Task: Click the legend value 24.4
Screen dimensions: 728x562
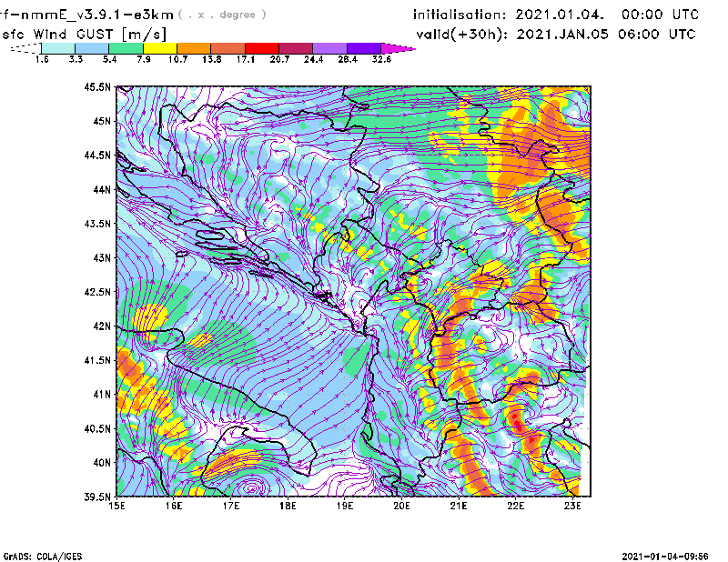Action: tap(313, 59)
